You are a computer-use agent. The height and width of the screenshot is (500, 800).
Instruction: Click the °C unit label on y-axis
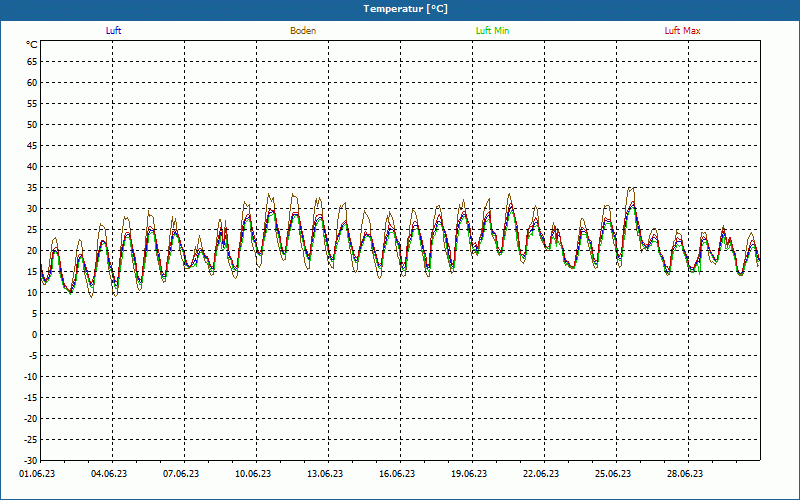(x=32, y=45)
